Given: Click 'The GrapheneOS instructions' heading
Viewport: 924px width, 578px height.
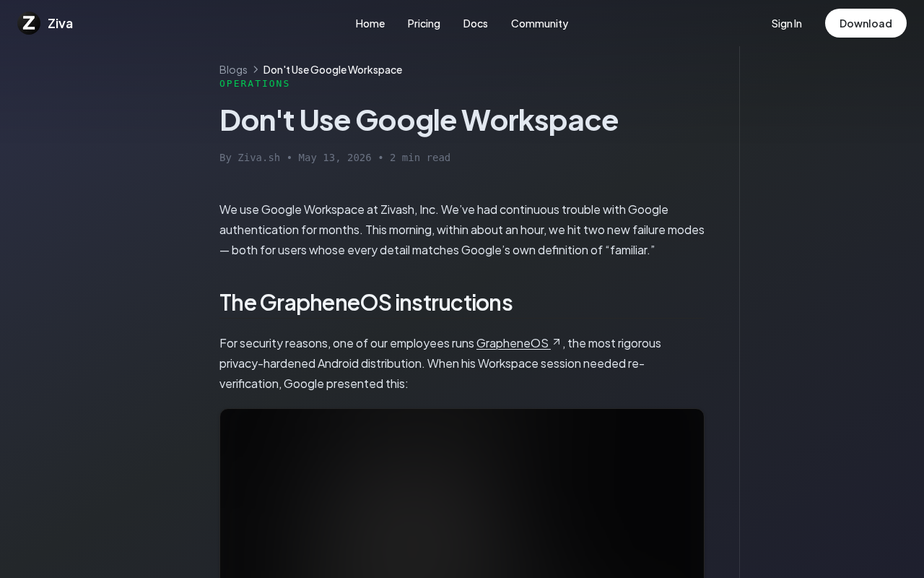Looking at the screenshot, I should [x=366, y=302].
